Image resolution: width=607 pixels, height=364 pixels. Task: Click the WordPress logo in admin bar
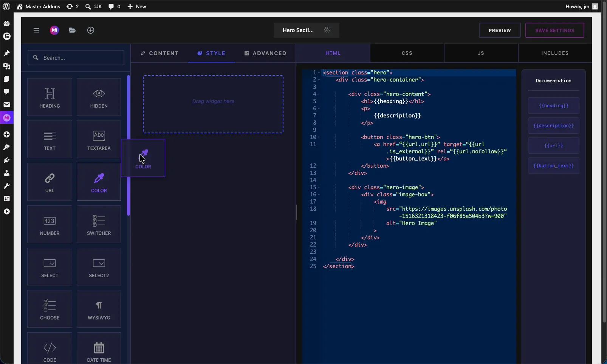[6, 6]
